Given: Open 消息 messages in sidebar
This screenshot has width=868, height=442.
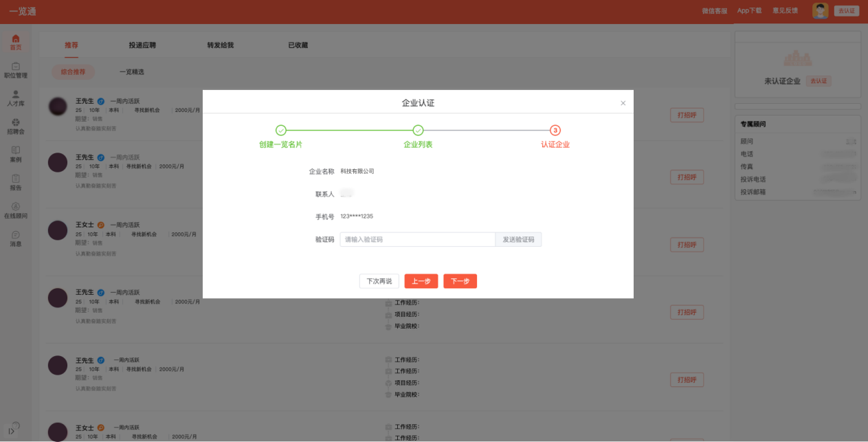Looking at the screenshot, I should click(x=15, y=239).
